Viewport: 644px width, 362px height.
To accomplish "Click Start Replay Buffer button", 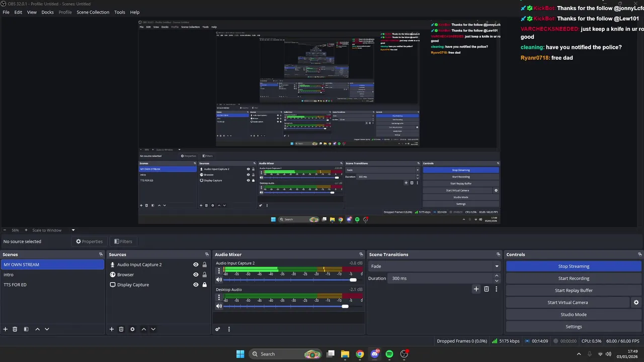I will (574, 291).
